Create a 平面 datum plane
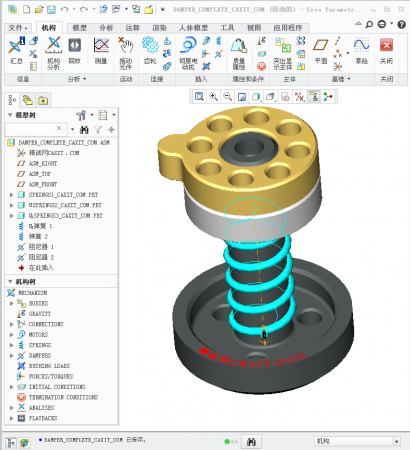The height and width of the screenshot is (450, 410). (x=321, y=50)
